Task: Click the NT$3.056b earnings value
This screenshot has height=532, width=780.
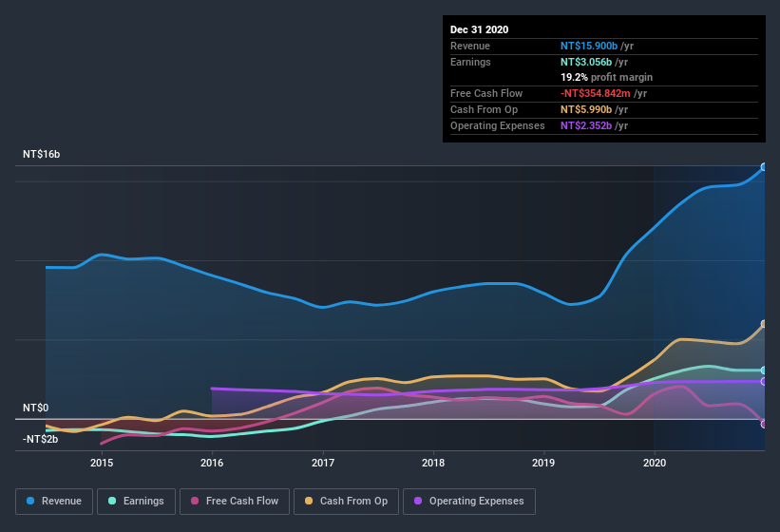Action: click(x=586, y=62)
